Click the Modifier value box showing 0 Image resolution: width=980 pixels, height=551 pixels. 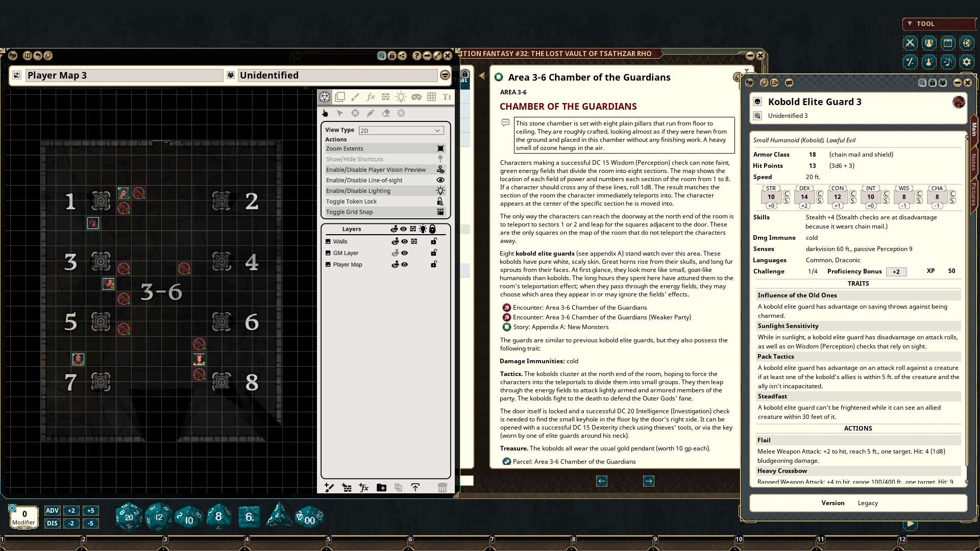24,517
